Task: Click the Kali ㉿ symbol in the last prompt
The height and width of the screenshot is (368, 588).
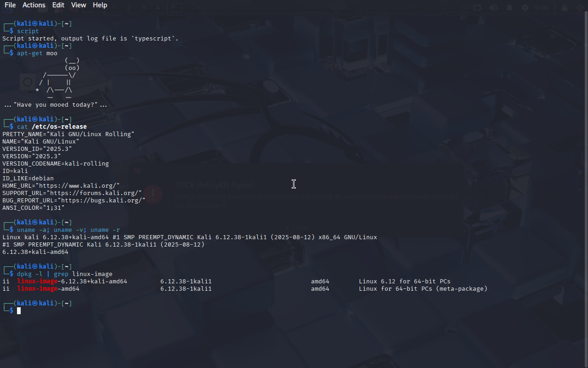Action: tap(35, 304)
